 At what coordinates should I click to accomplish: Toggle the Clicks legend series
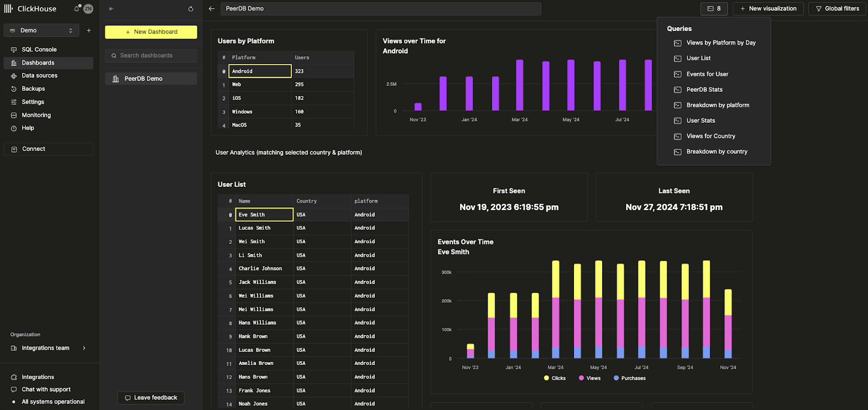click(x=554, y=378)
